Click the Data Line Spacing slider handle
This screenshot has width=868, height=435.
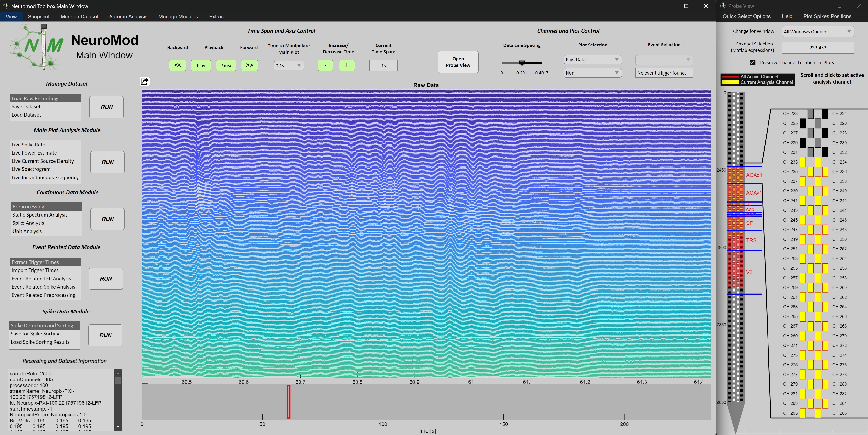522,63
